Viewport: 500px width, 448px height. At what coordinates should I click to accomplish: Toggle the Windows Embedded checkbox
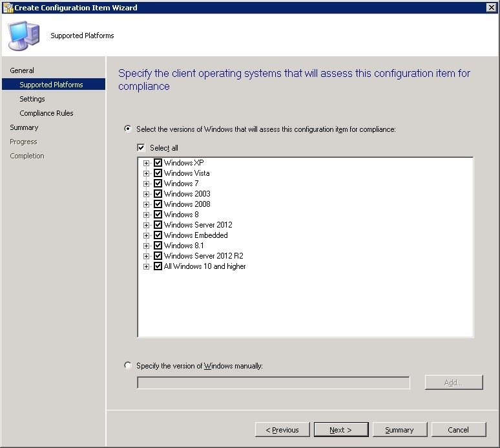point(158,235)
